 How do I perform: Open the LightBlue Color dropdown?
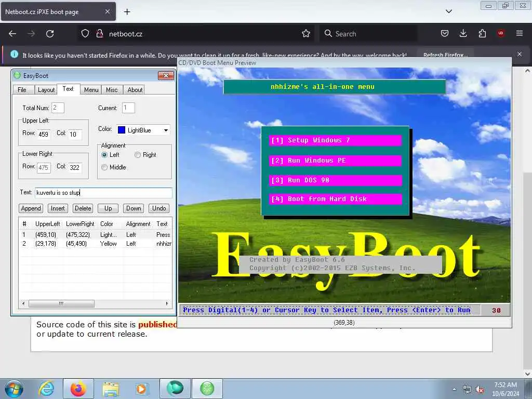point(166,130)
